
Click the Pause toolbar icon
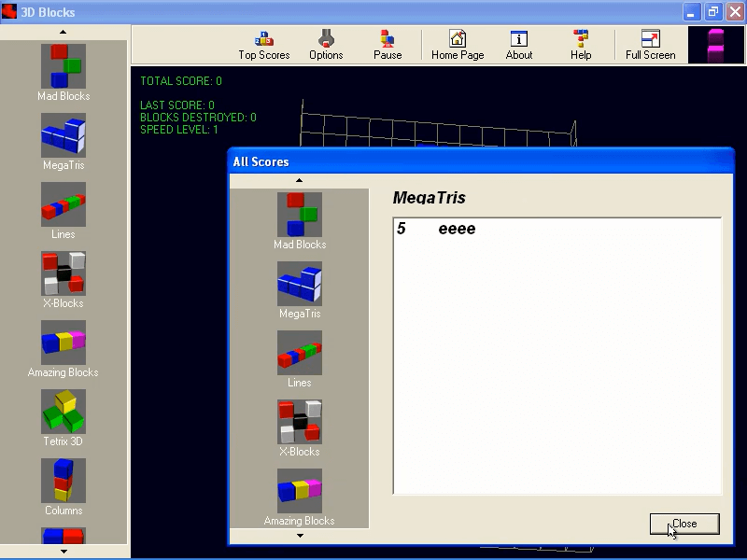pyautogui.click(x=388, y=45)
